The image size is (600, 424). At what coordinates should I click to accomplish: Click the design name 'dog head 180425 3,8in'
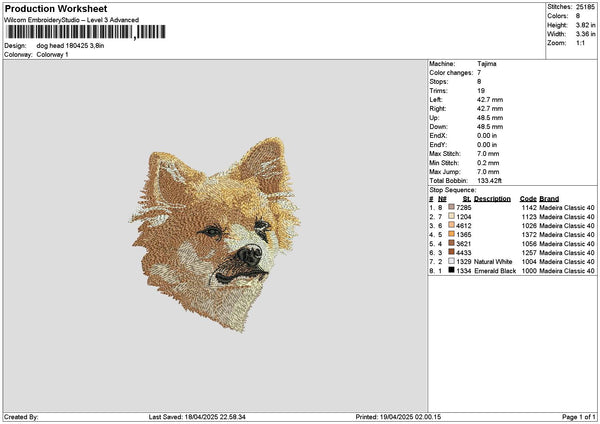(x=70, y=46)
